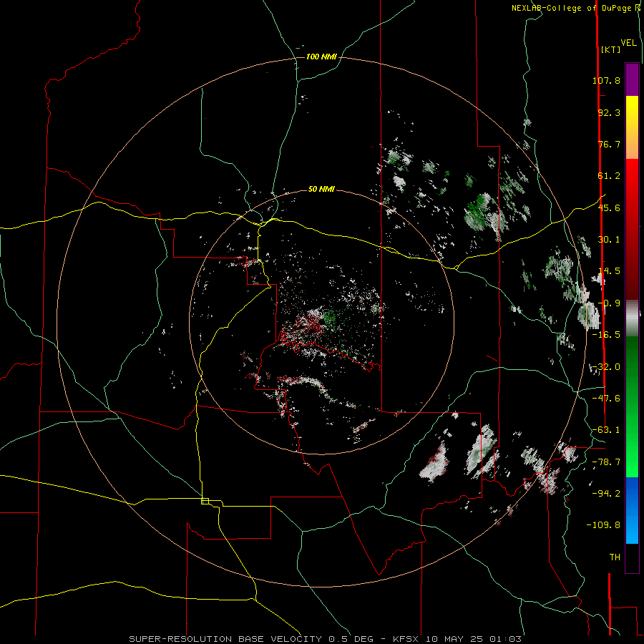Click the TH label on the color scale
Viewport: 644px width, 644px height.
[615, 557]
